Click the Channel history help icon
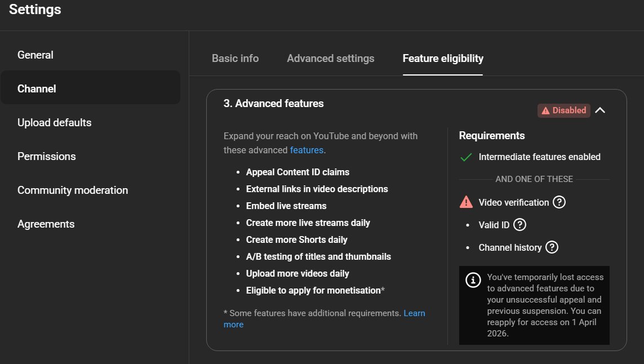Image resolution: width=644 pixels, height=364 pixels. [x=552, y=247]
